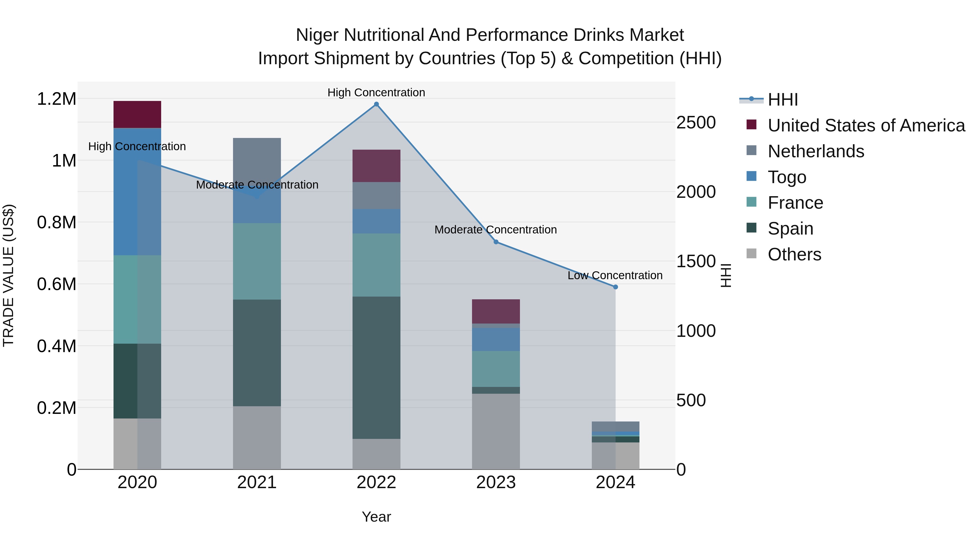The width and height of the screenshot is (980, 551).
Task: Click the Togo segment of 2023 bar
Action: tap(496, 340)
